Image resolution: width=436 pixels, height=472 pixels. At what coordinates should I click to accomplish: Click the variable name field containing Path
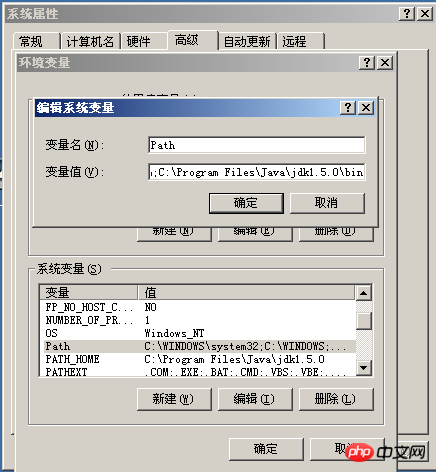257,145
